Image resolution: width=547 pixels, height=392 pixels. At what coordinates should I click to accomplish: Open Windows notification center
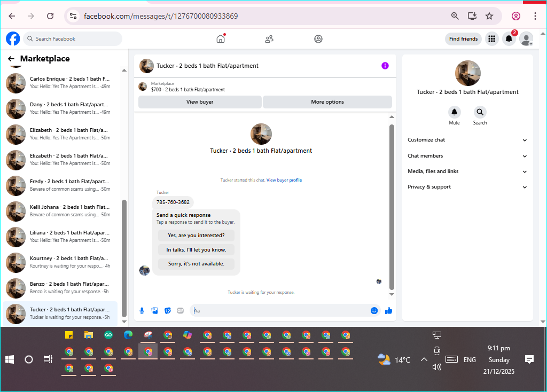pyautogui.click(x=529, y=359)
